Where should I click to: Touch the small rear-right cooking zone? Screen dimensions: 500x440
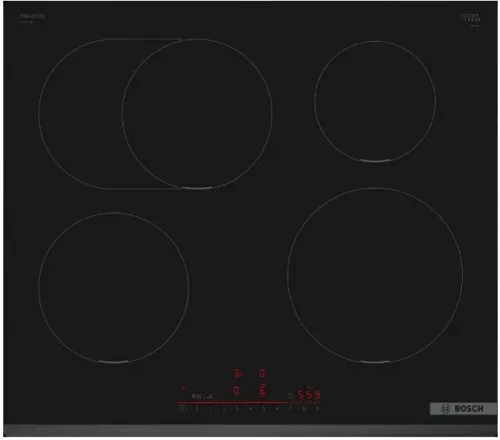(375, 101)
